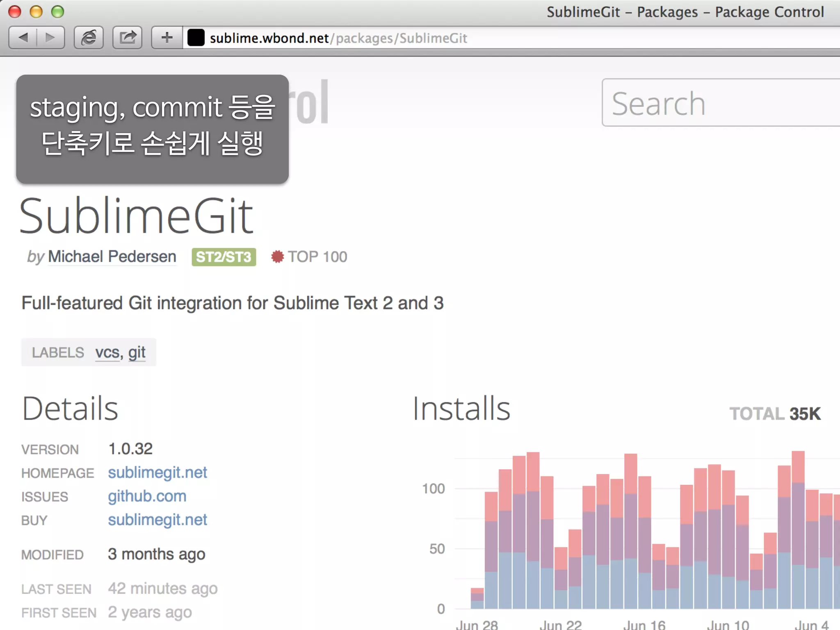Open author link Michael Pedersen
The image size is (840, 630).
point(112,257)
